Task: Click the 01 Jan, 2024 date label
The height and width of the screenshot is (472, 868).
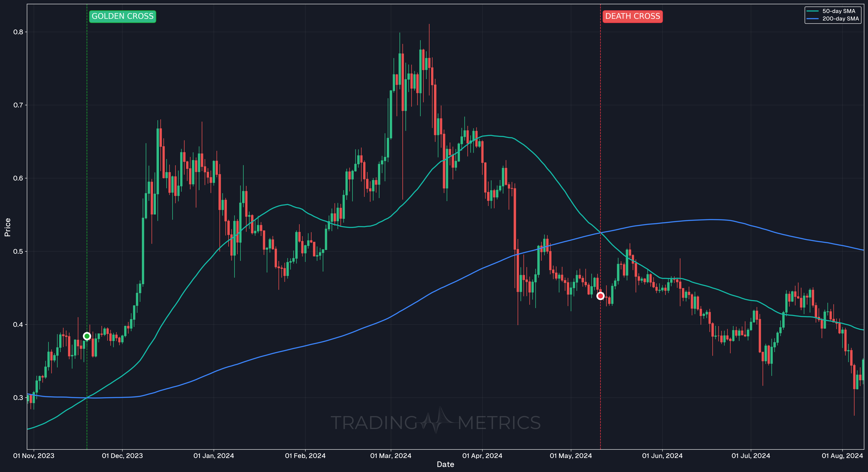Action: 214,456
